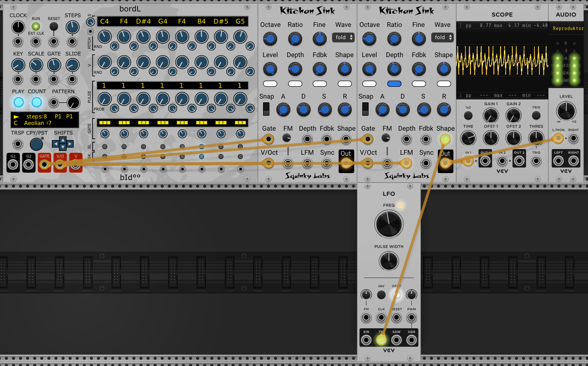Screen dimensions: 588x366
Task: Flip the Snap switch on right Kitchen Sink
Action: pos(366,109)
